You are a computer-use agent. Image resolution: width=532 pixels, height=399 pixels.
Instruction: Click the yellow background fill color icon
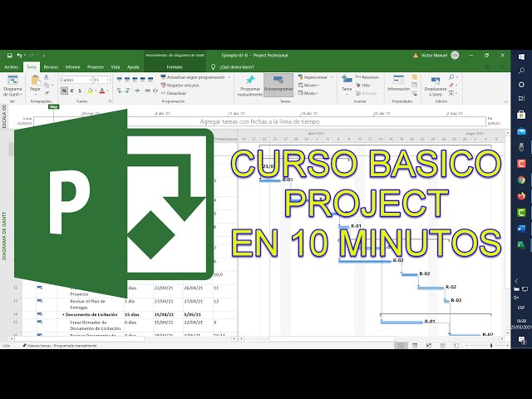[x=90, y=91]
